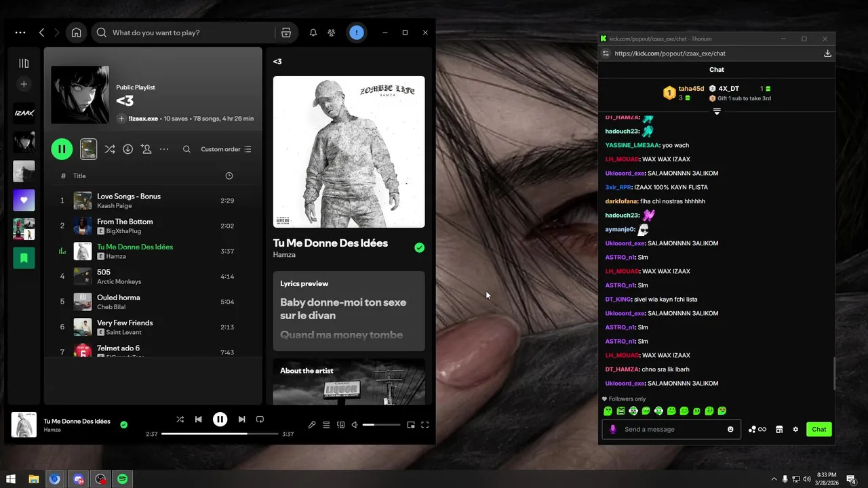
Task: Select the Very Few Friends track row
Action: tap(153, 327)
